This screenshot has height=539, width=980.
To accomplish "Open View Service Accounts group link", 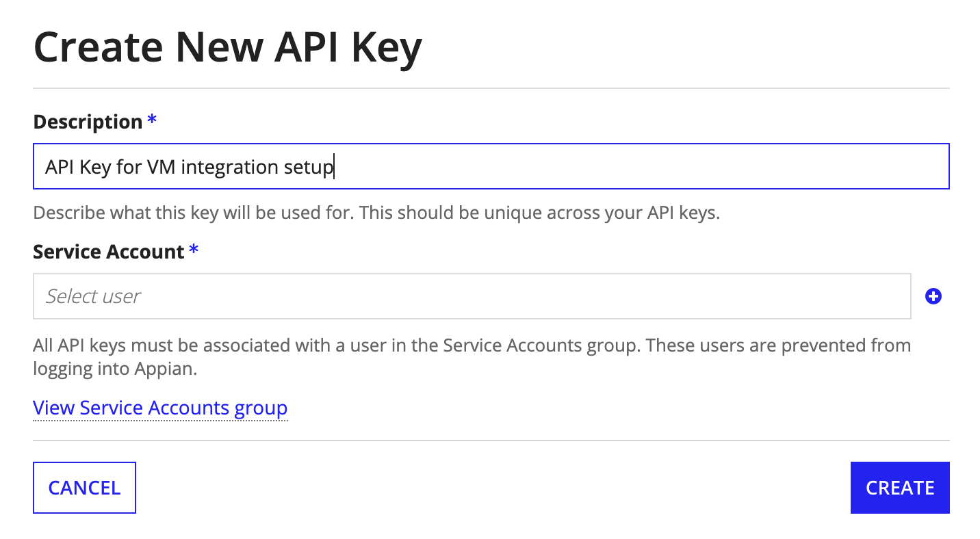I will pos(160,408).
